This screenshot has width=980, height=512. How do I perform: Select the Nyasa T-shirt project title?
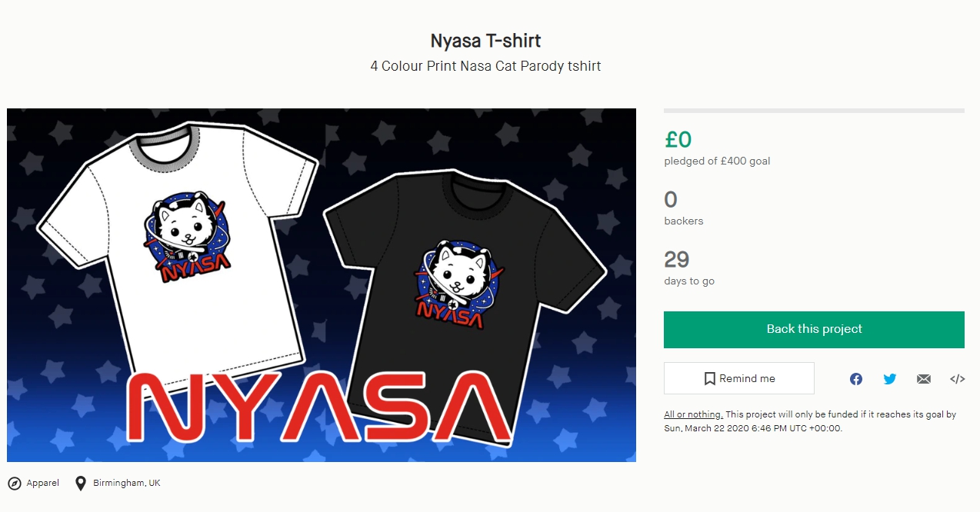[x=485, y=40]
